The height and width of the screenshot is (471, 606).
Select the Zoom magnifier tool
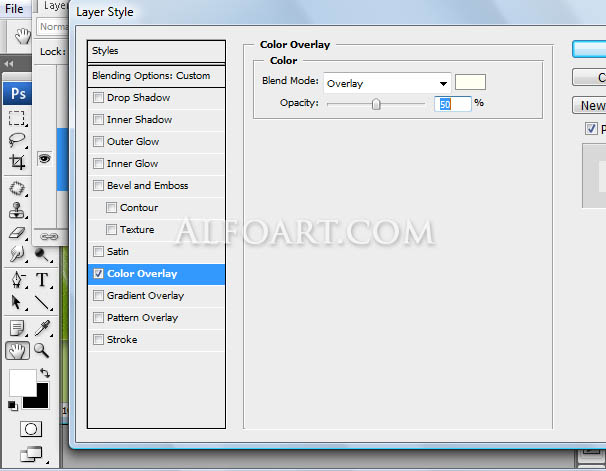pyautogui.click(x=42, y=350)
